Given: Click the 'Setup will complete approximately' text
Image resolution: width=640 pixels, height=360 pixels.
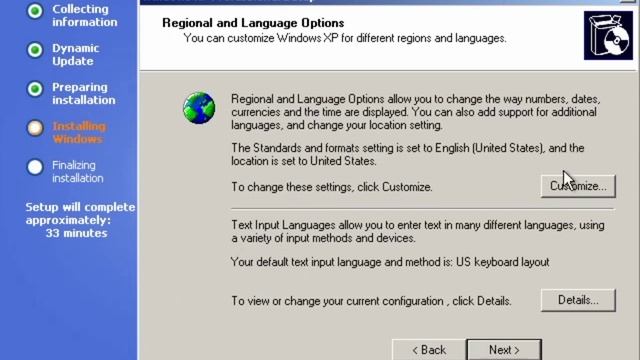Looking at the screenshot, I should tap(80, 213).
